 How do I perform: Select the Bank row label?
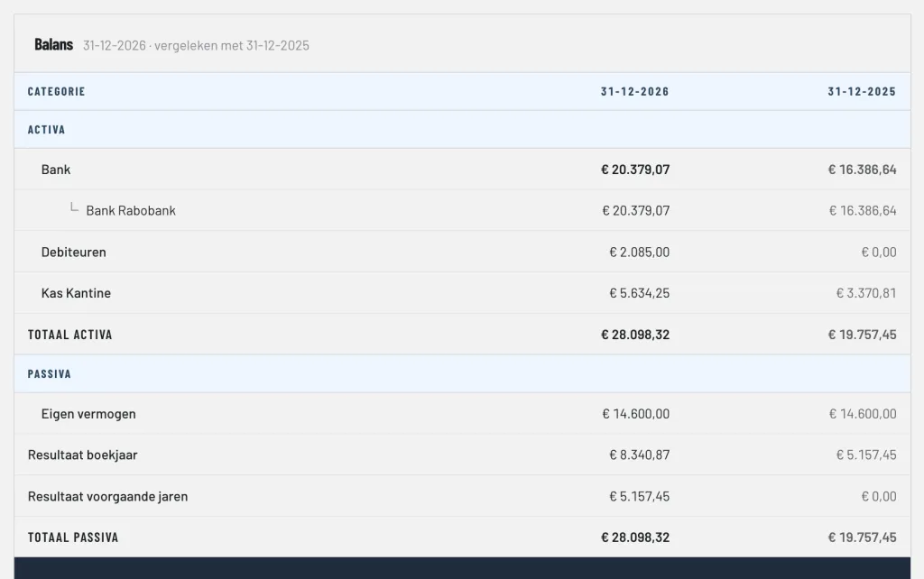coord(56,170)
